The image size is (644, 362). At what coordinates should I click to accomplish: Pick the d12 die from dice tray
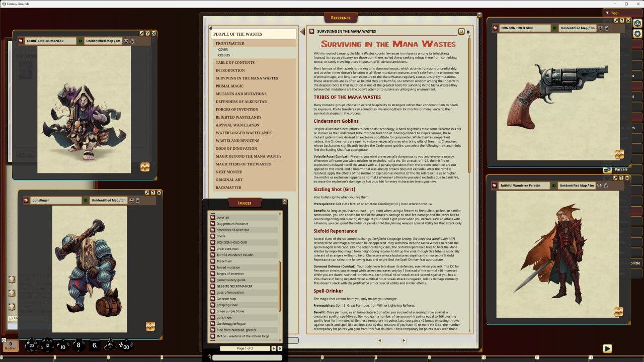[47, 345]
